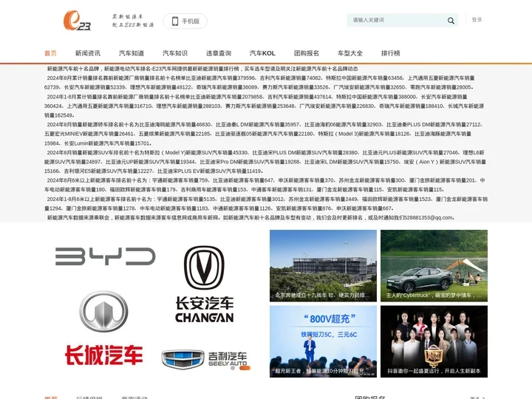Open the 排行榜 menu item
This screenshot has width=532, height=399.
coord(391,53)
